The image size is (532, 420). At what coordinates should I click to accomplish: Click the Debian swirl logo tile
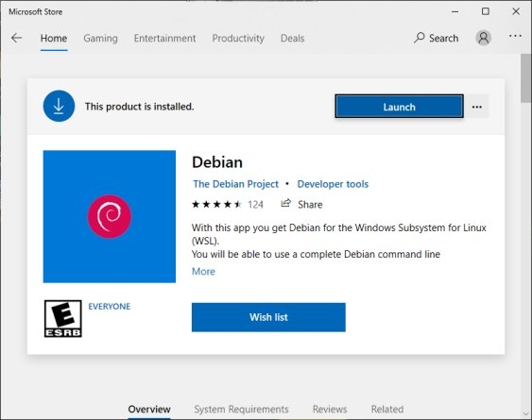point(110,217)
